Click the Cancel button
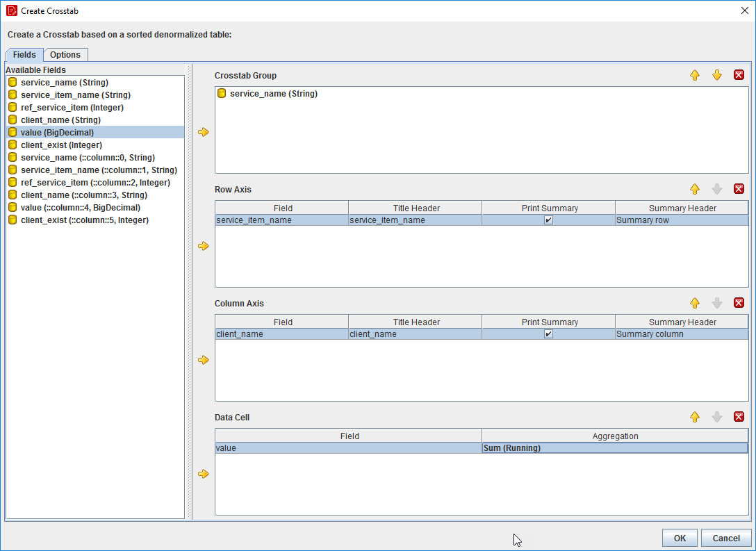756x551 pixels. (726, 538)
